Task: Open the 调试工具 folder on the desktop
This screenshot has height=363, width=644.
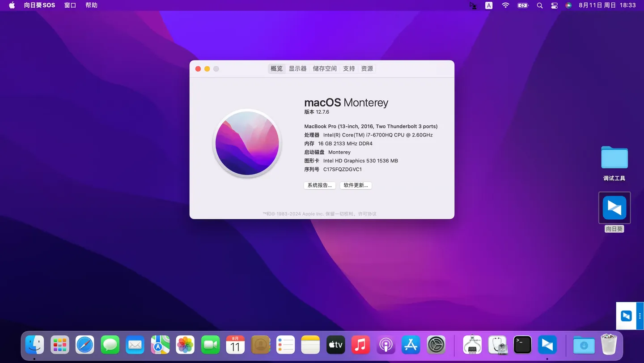Action: [x=614, y=158]
